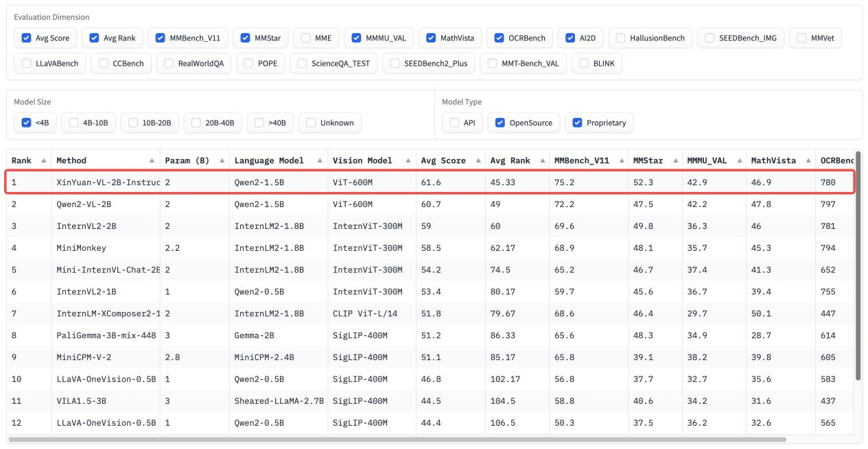Enable the SEEDBench2_Plus dimension
The image size is (868, 449).
pos(395,64)
